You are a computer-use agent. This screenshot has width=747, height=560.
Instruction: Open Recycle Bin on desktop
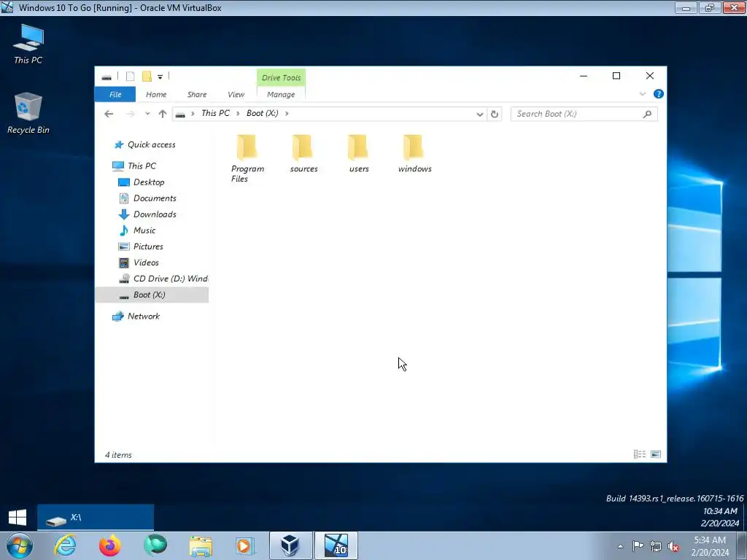point(28,113)
